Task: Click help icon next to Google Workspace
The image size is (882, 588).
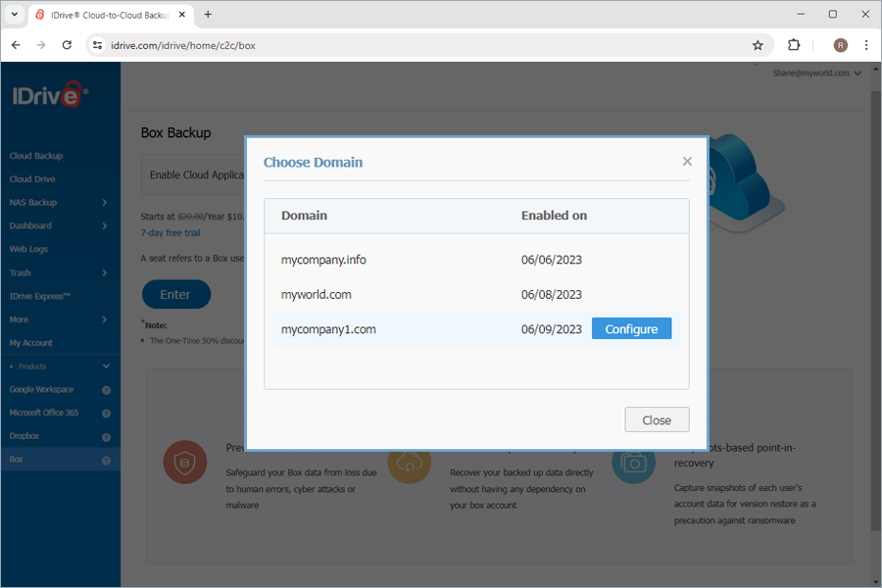Action: click(106, 390)
